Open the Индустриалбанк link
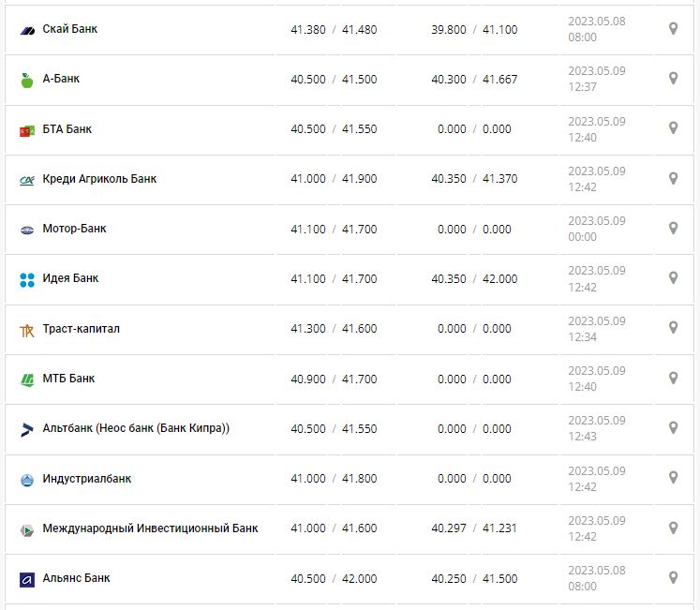The image size is (700, 610). tap(86, 479)
